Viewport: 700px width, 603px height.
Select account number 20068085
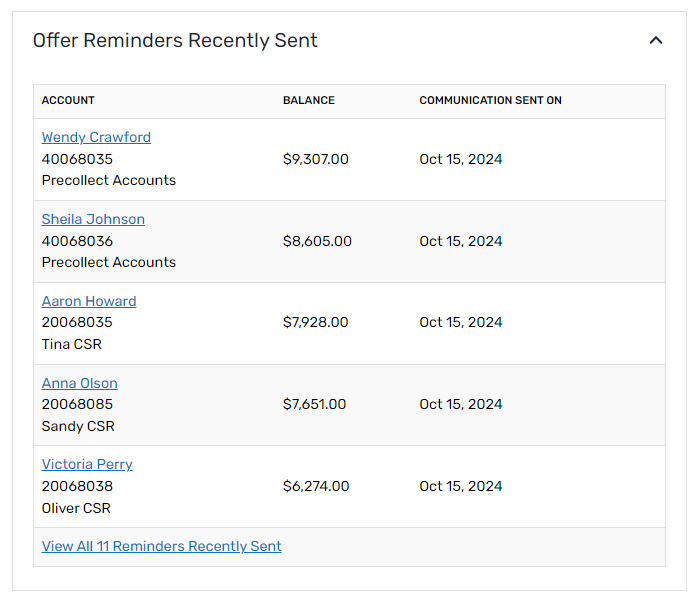(77, 404)
